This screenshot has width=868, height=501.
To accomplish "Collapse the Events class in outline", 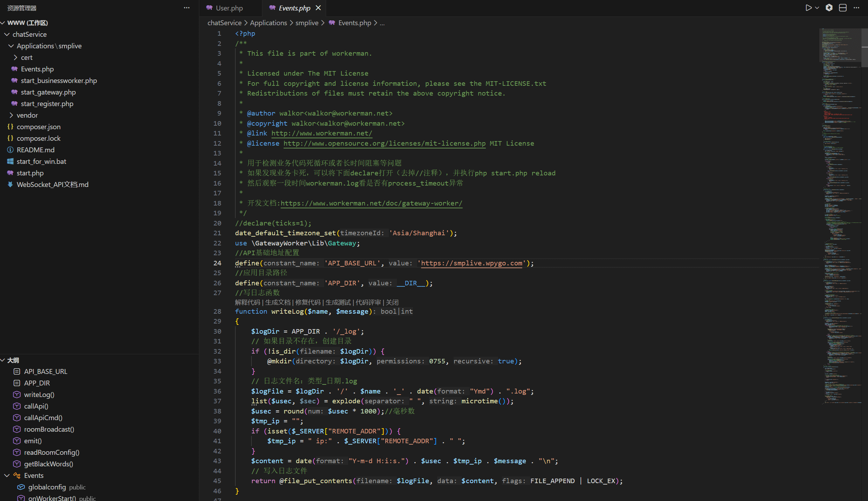I will coord(7,475).
